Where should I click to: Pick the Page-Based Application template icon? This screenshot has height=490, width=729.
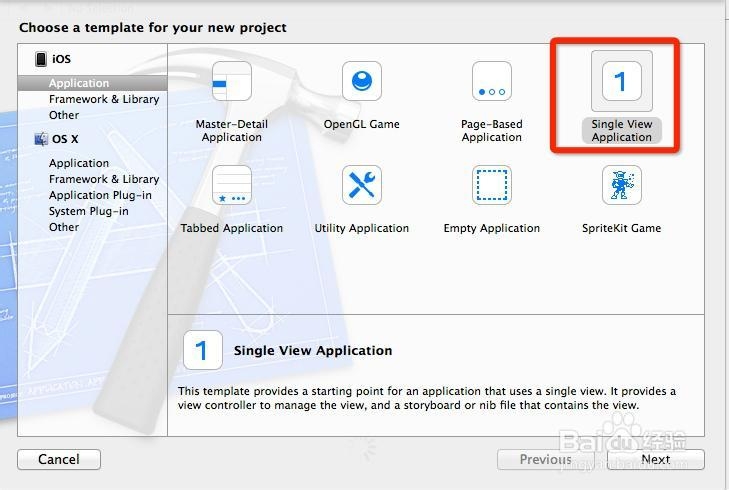pos(491,81)
